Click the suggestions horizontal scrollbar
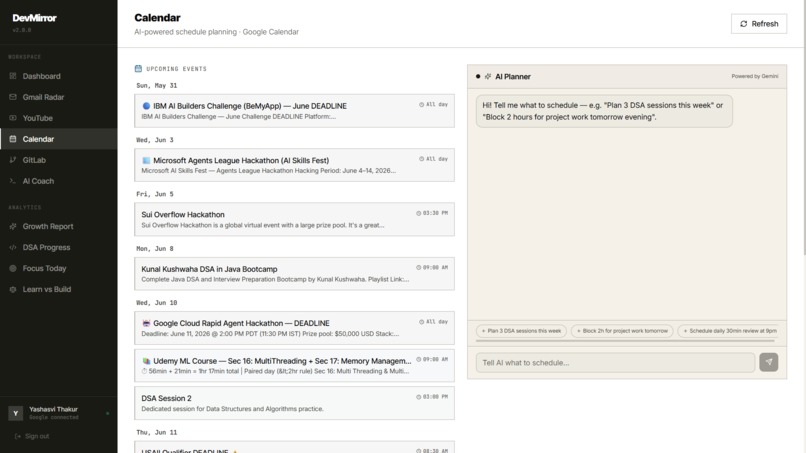 [x=625, y=340]
